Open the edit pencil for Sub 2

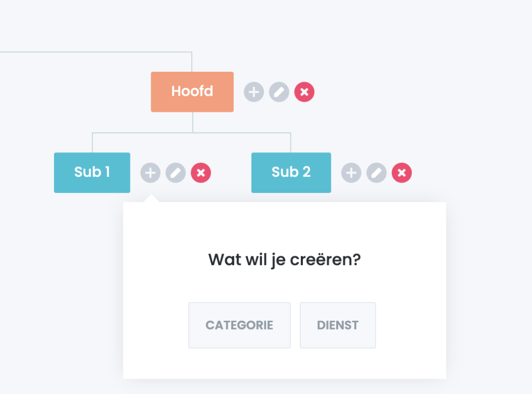coord(377,173)
